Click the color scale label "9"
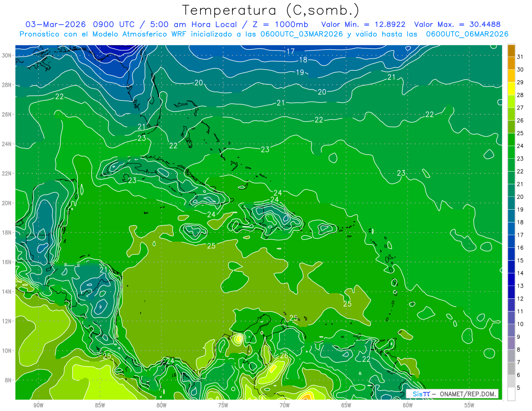The height and width of the screenshot is (411, 532). tap(519, 337)
